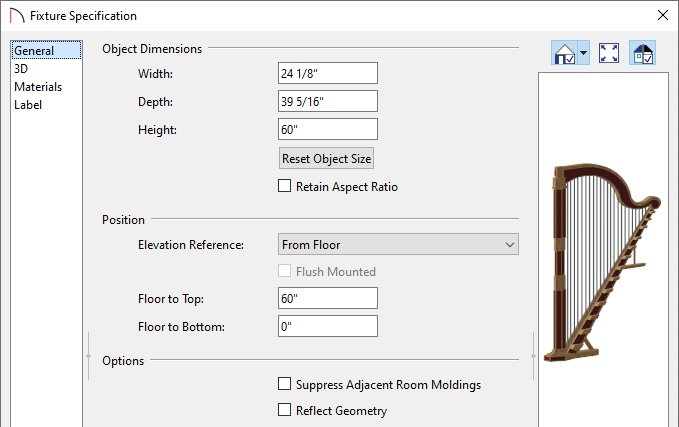This screenshot has width=679, height=427.
Task: Enable Retain Aspect Ratio checkbox
Action: coord(285,186)
